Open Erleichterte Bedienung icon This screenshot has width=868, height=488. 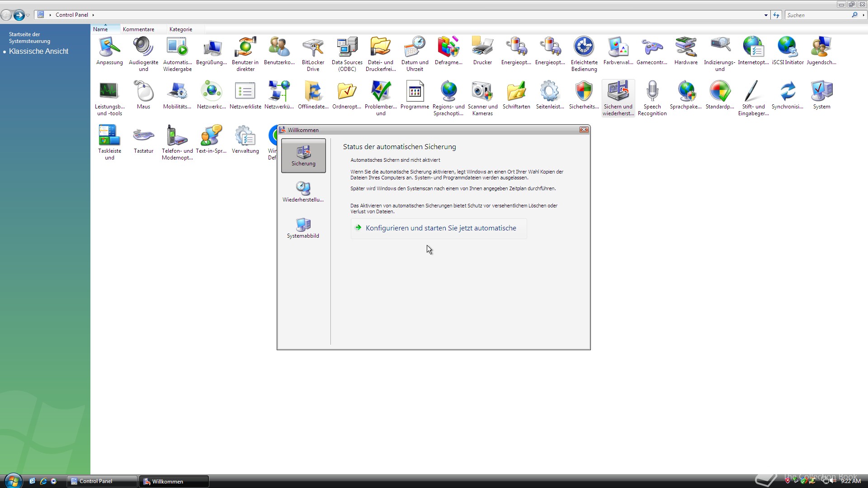pos(584,54)
